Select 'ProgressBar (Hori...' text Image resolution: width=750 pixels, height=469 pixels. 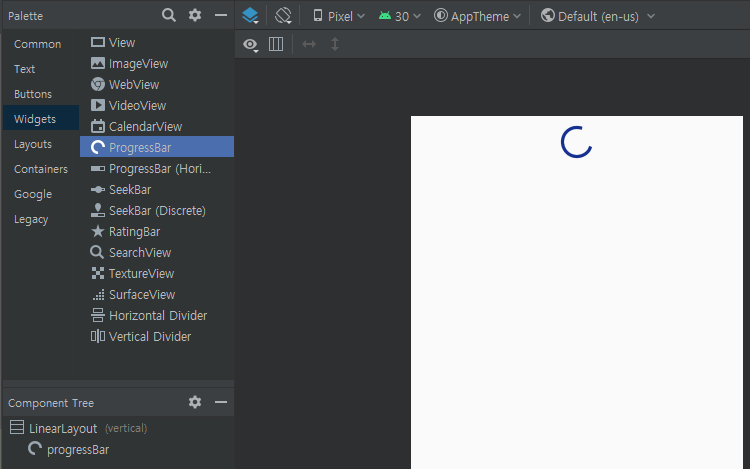[160, 169]
